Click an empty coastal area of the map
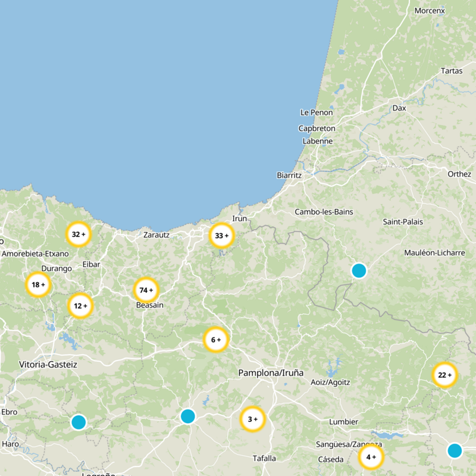This screenshot has height=476, width=476. point(149,119)
